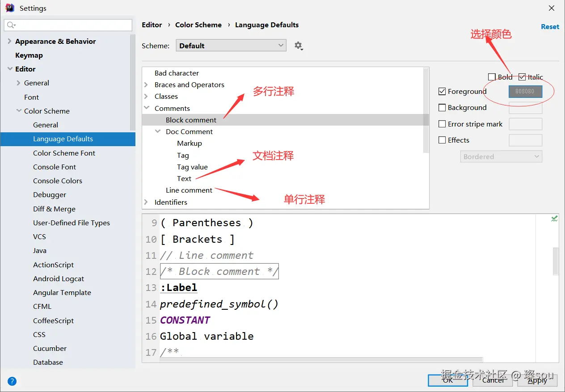Select Line comment in the list
The image size is (565, 392).
point(189,190)
